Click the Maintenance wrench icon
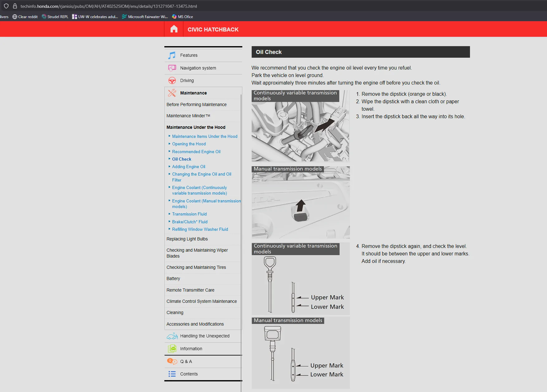Image resolution: width=547 pixels, height=392 pixels. coord(172,93)
